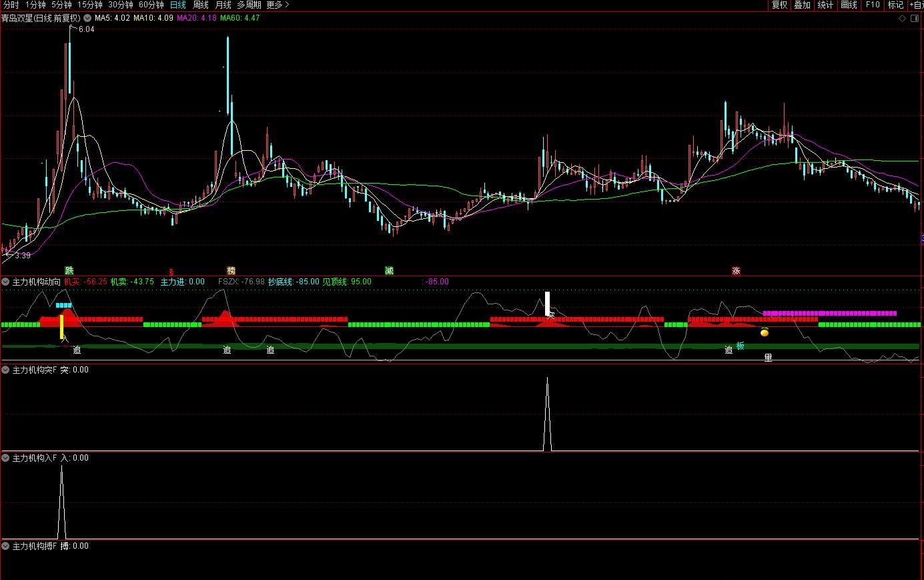The height and width of the screenshot is (580, 924).
Task: Open the F10 company info button
Action: (873, 5)
